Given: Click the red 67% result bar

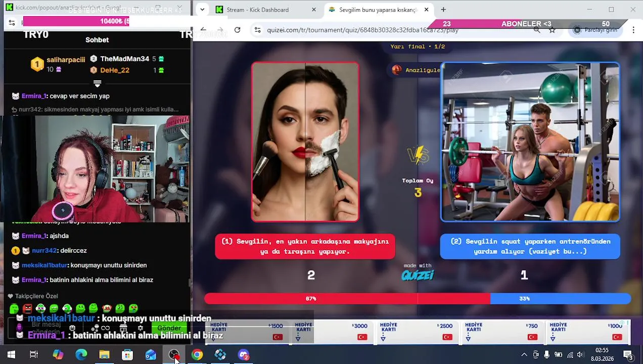Looking at the screenshot, I should pos(347,299).
